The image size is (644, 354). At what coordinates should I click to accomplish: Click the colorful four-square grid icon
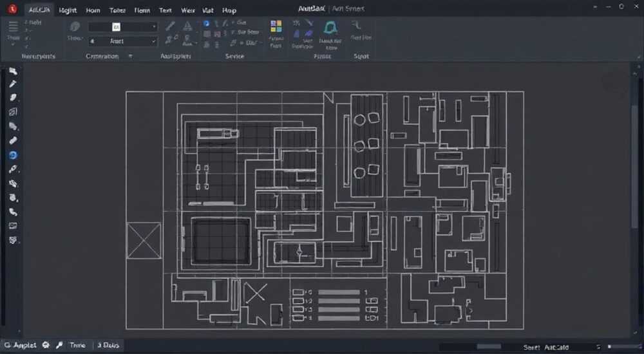tap(276, 26)
